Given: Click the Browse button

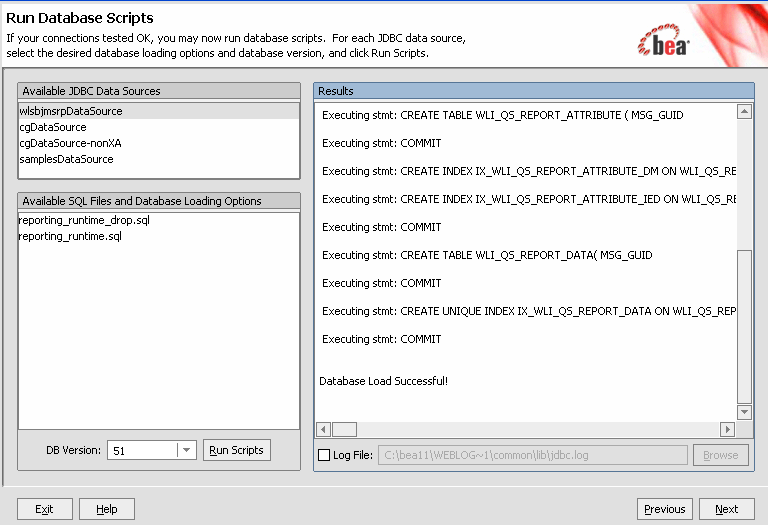Looking at the screenshot, I should pos(720,455).
